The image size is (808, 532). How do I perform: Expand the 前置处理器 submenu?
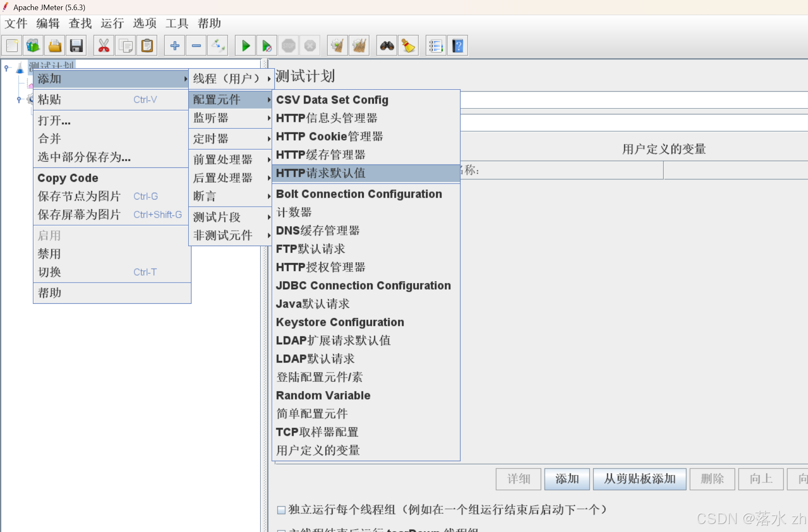tap(231, 160)
